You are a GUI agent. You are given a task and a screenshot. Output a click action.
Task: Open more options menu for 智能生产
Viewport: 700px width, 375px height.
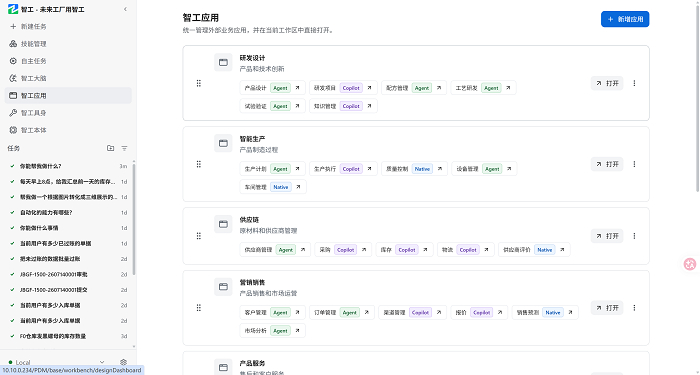[634, 164]
